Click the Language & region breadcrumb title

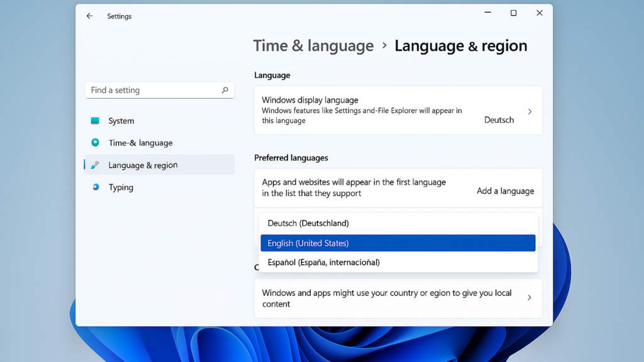[461, 45]
